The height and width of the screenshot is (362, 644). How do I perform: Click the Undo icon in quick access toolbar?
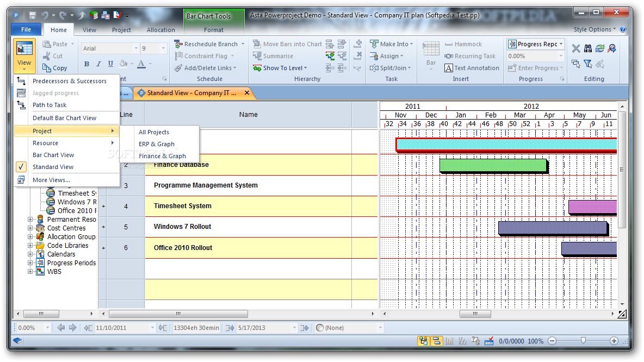click(45, 16)
